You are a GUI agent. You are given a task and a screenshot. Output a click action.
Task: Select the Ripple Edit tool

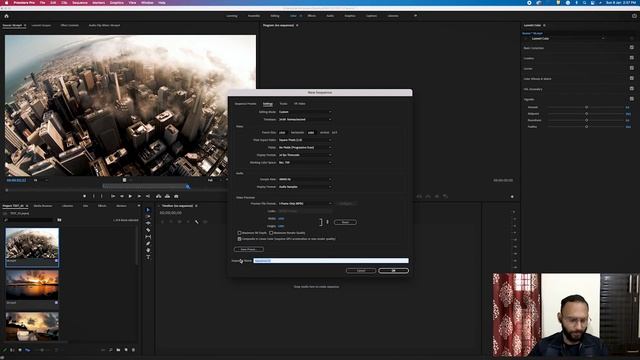(x=148, y=223)
